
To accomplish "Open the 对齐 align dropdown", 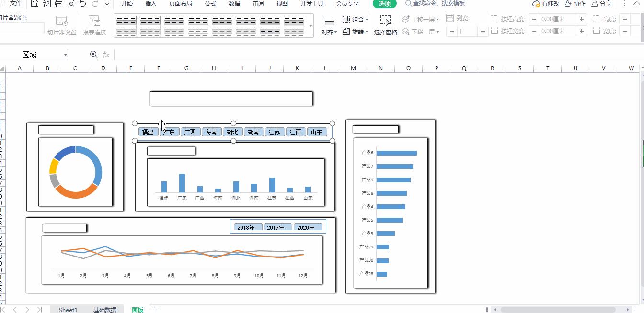I will pyautogui.click(x=329, y=26).
